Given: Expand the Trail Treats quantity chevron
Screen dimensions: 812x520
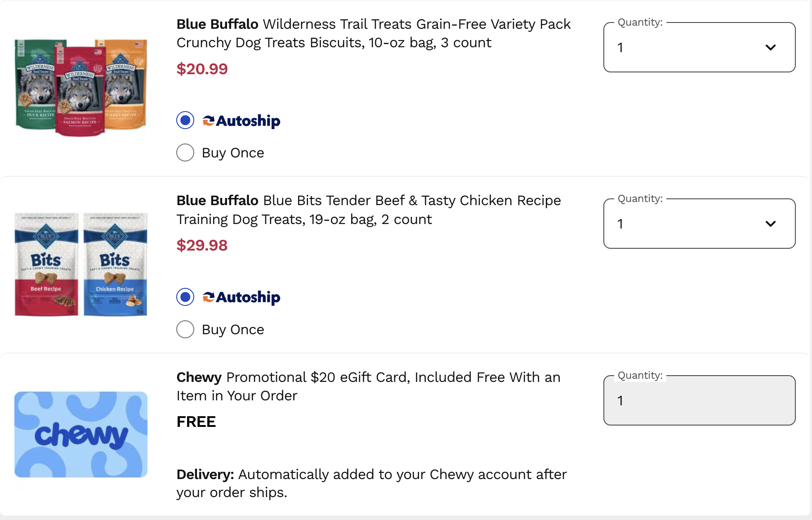Looking at the screenshot, I should pos(770,47).
